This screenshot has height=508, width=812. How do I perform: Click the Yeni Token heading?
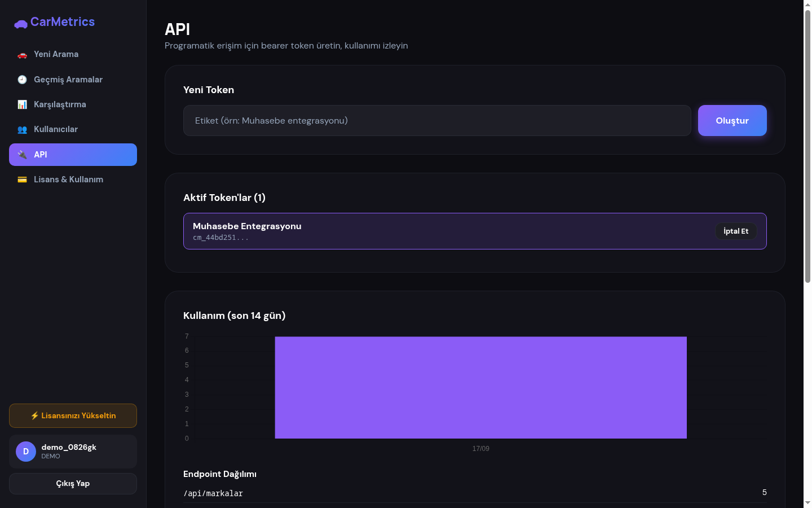point(209,90)
